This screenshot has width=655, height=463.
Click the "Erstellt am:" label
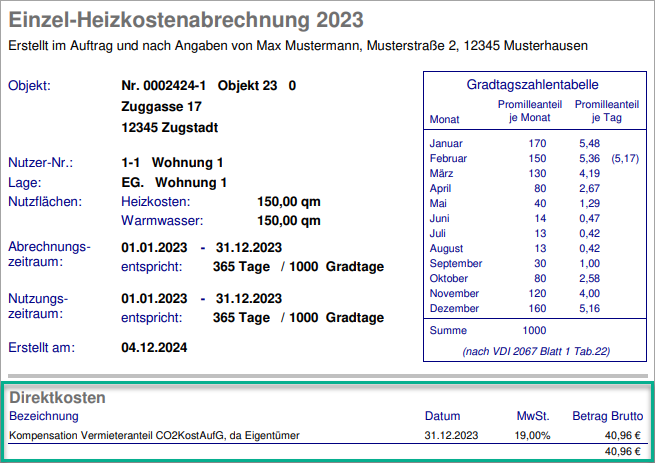click(42, 348)
